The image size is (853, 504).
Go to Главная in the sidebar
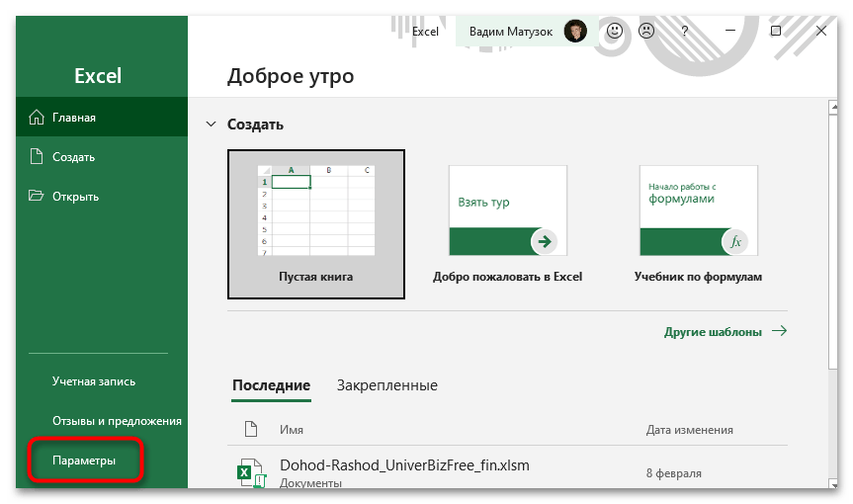[75, 118]
